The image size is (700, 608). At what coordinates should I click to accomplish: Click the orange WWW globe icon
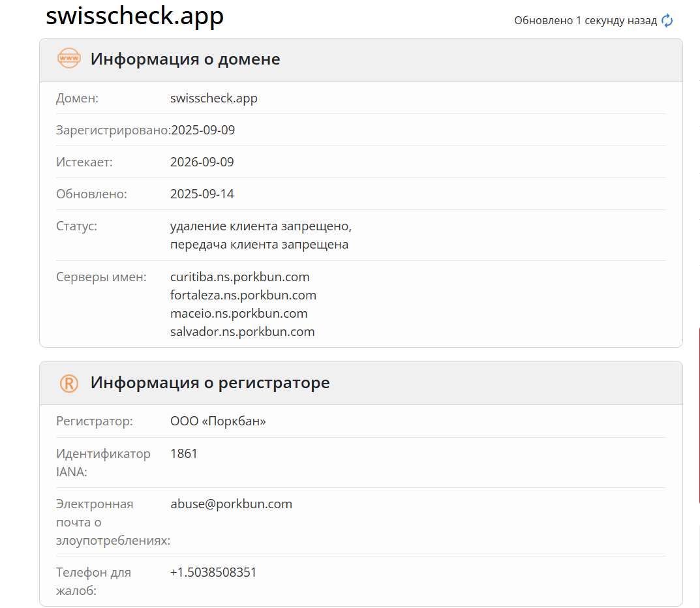[69, 59]
